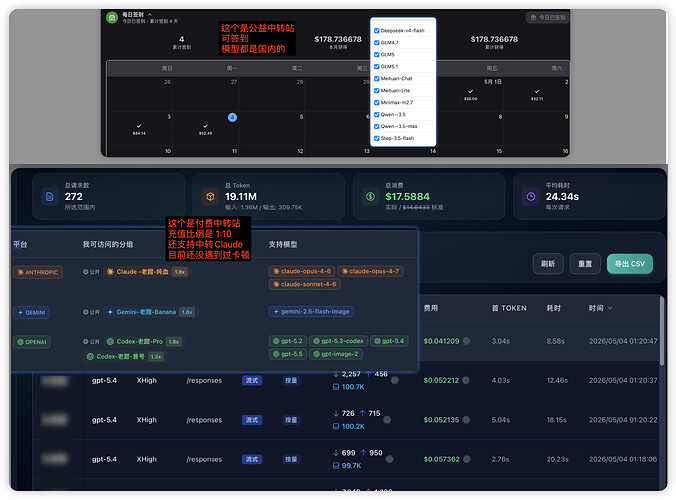The width and height of the screenshot is (676, 500).
Task: Uncheck the Meituan-Lite checkbox
Action: tap(376, 91)
